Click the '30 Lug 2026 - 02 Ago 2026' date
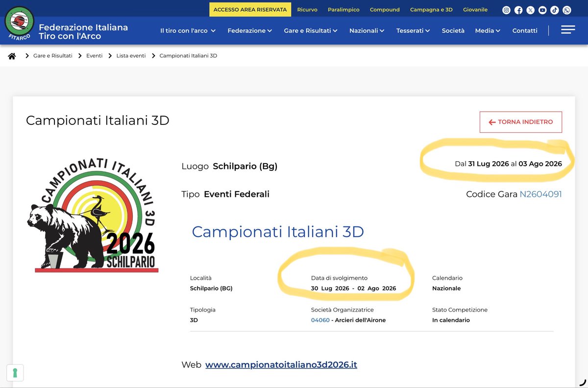The image size is (588, 388). tap(353, 289)
